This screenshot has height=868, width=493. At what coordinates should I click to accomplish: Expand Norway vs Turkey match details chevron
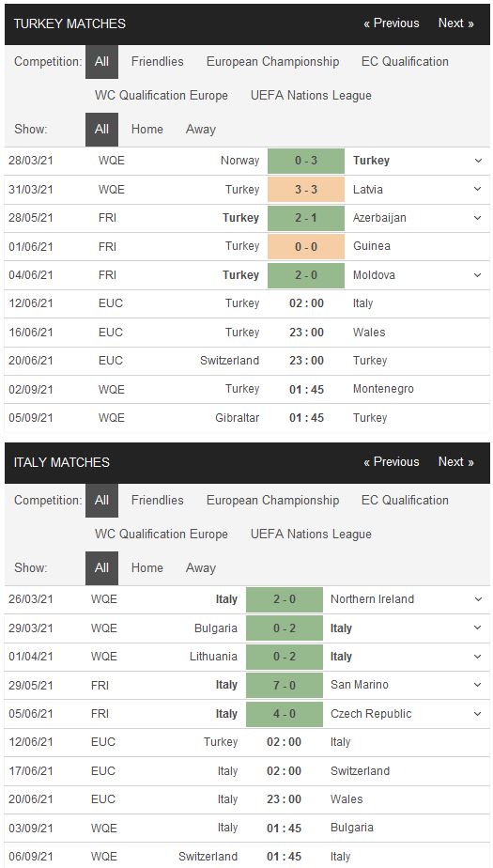[x=478, y=161]
